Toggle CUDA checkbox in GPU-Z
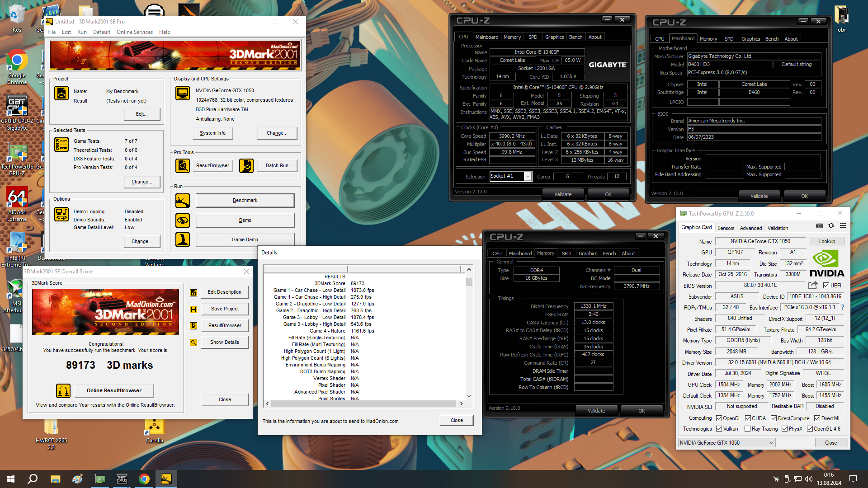Viewport: 868px width, 488px height. (x=748, y=418)
